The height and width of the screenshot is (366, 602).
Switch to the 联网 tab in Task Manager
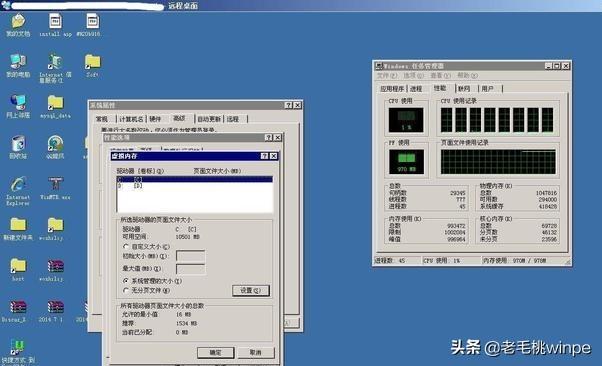[x=464, y=89]
